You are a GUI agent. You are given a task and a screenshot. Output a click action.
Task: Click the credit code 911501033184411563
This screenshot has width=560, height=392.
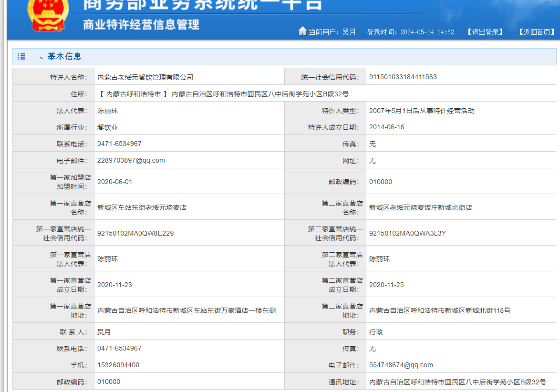[403, 77]
